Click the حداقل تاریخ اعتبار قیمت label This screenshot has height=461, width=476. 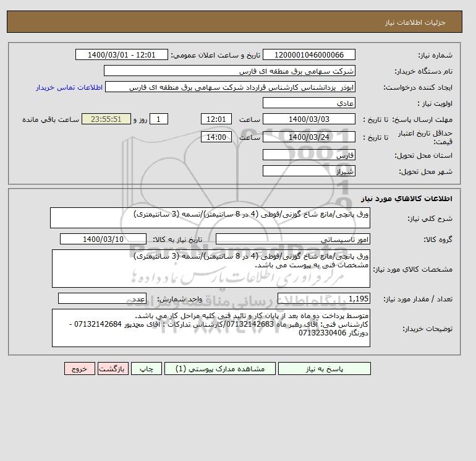pyautogui.click(x=425, y=137)
